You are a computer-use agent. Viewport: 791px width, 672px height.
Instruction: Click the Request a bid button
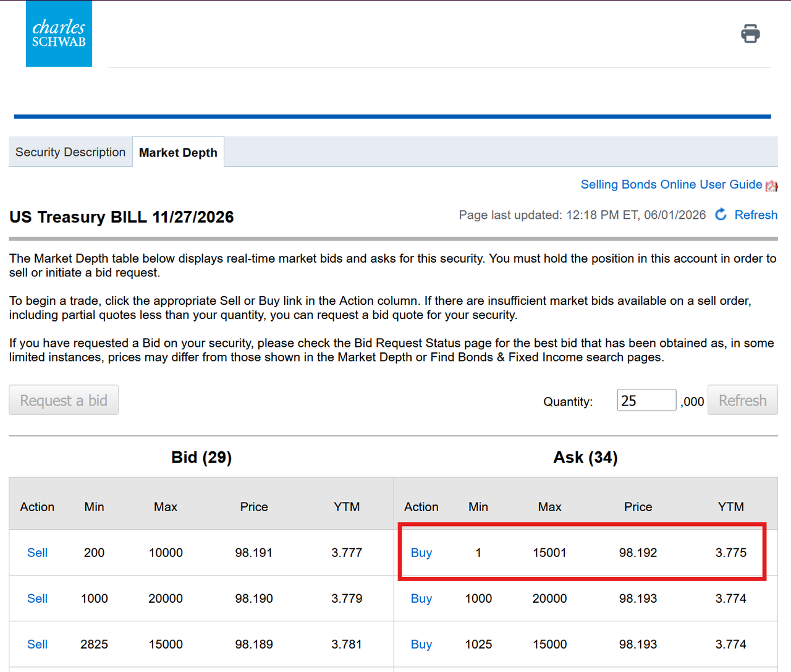pyautogui.click(x=64, y=400)
